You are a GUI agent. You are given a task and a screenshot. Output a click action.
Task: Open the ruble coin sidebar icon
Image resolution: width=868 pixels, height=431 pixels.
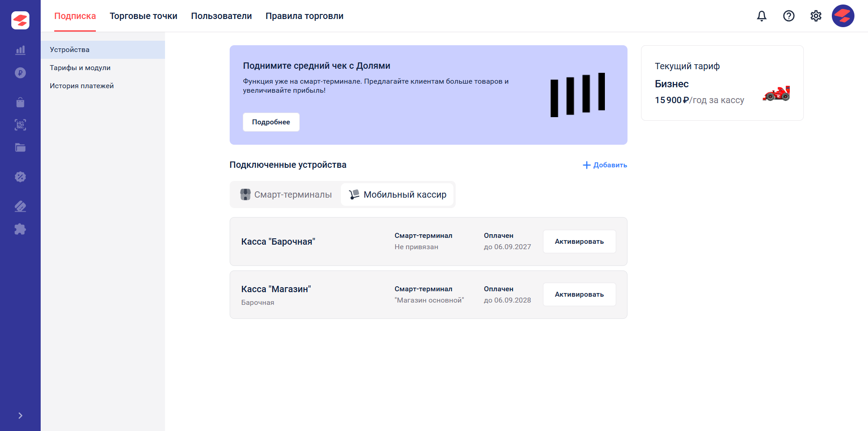click(x=20, y=73)
